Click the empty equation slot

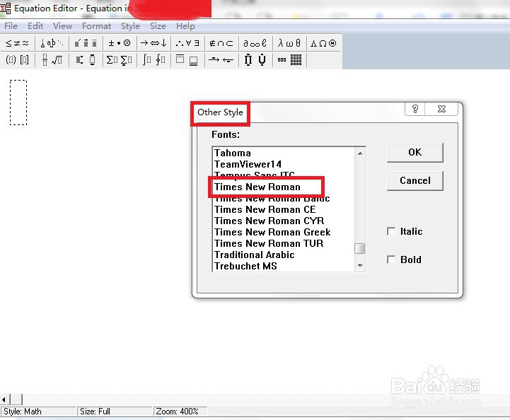(18, 103)
